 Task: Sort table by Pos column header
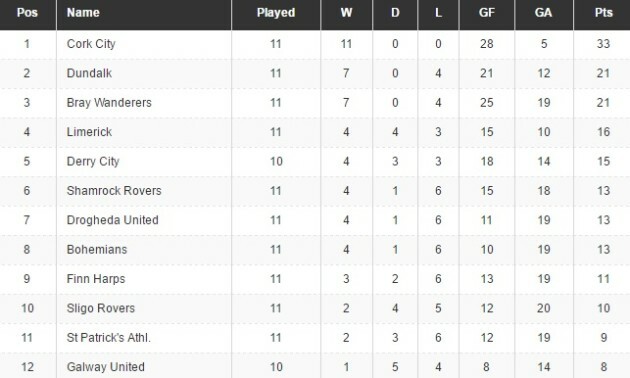point(27,12)
